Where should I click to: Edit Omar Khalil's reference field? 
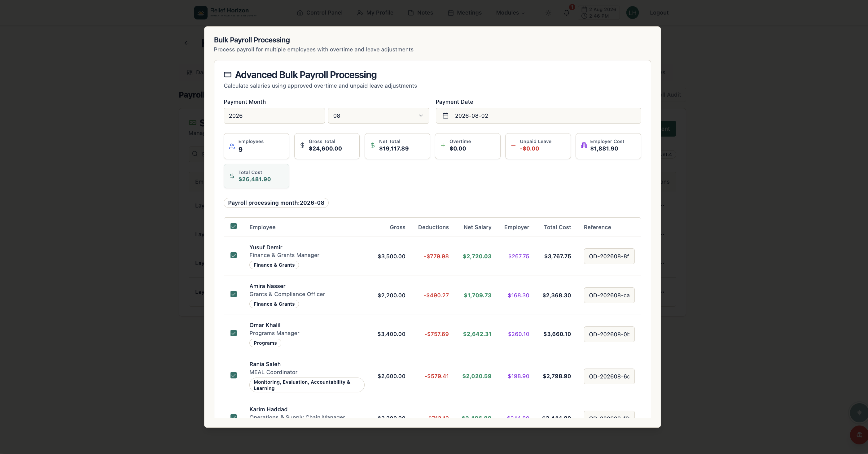609,334
